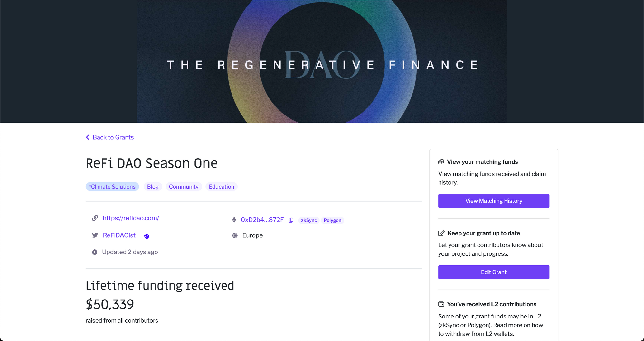Viewport: 644px width, 341px height.
Task: Click the stopwatch icon beside Updated
Action: pyautogui.click(x=95, y=252)
